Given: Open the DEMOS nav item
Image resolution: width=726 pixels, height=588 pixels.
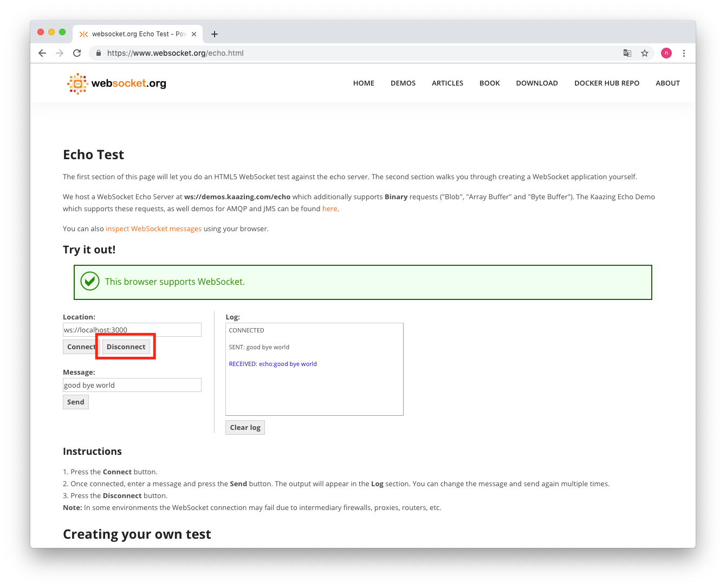Looking at the screenshot, I should (x=403, y=83).
